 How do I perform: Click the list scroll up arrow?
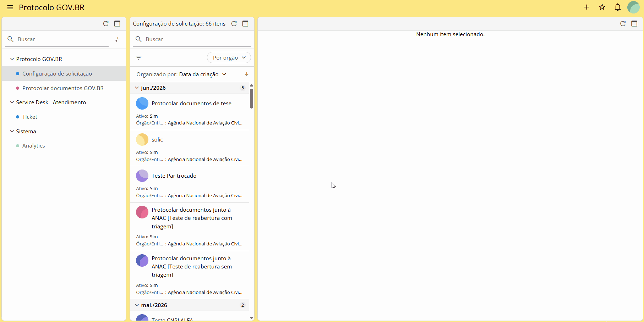(251, 85)
